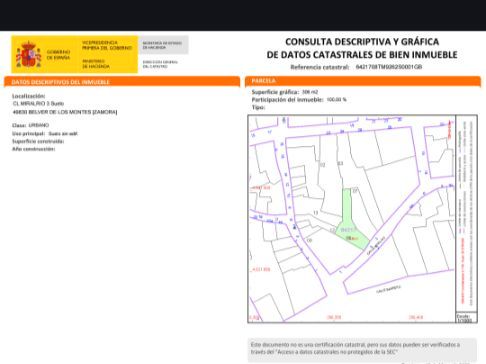
Task: Click the Superficie gráfica value
Action: click(310, 92)
